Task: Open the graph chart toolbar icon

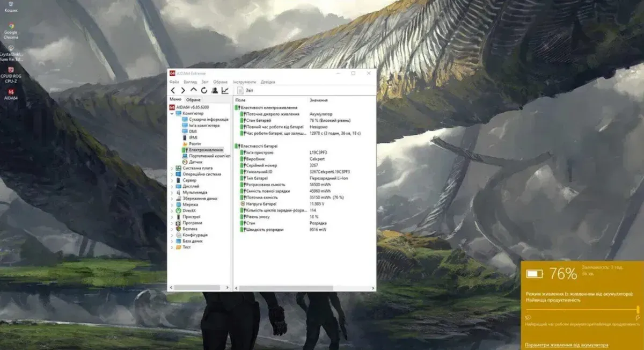Action: coord(225,90)
